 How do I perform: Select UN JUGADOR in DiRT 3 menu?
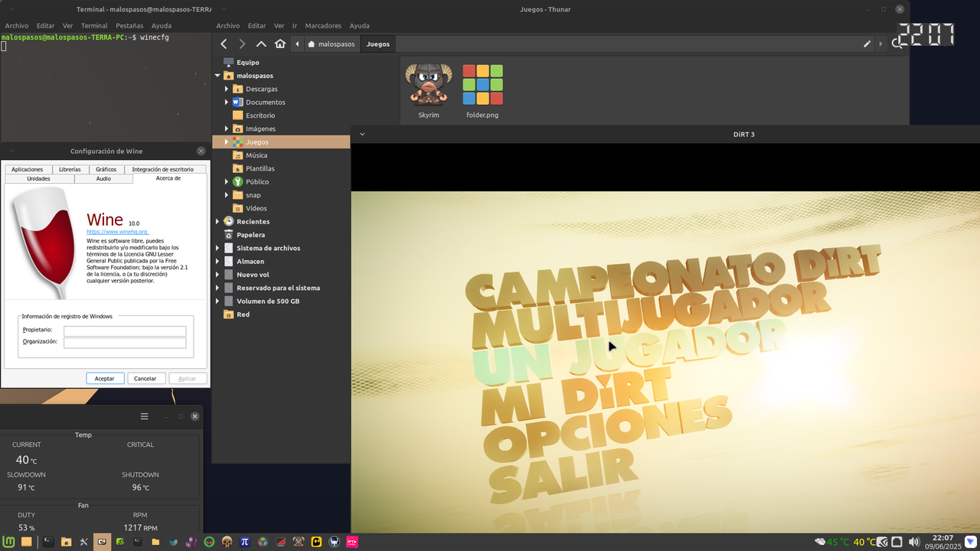[x=628, y=354]
